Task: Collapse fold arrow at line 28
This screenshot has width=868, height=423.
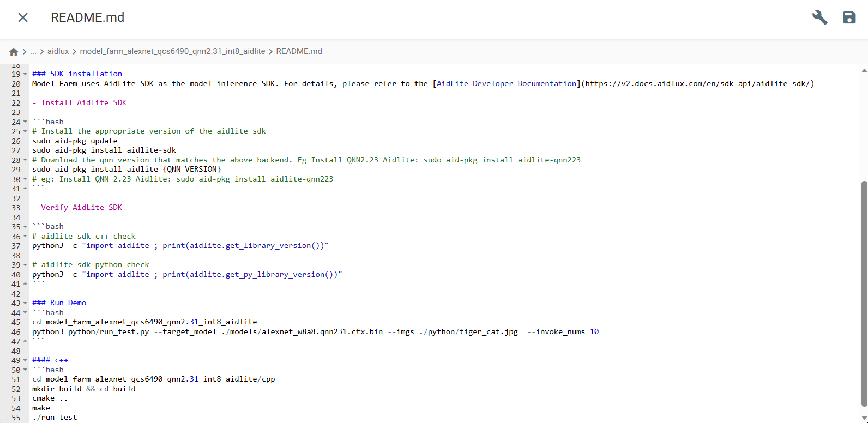Action: 25,160
